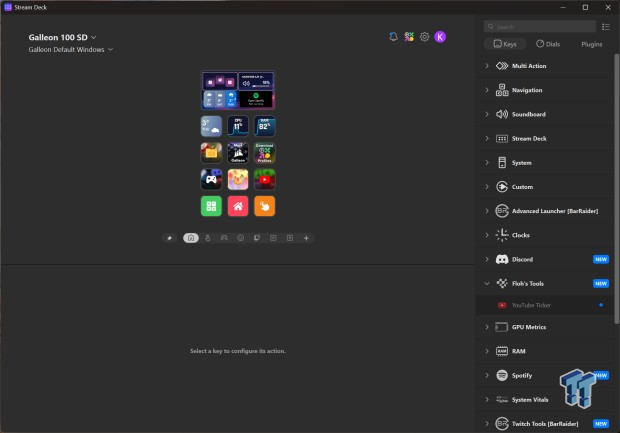Toggle the actions list view icon
This screenshot has width=620, height=433.
pyautogui.click(x=606, y=26)
